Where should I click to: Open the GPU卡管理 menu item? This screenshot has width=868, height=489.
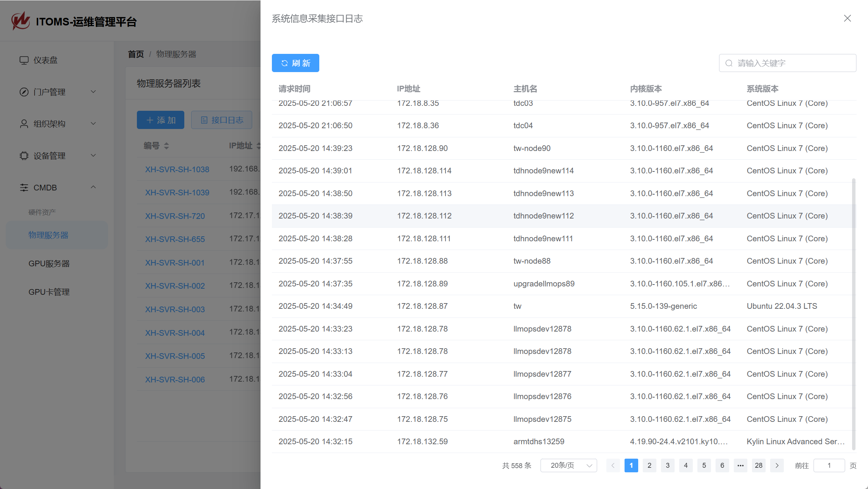pyautogui.click(x=57, y=292)
